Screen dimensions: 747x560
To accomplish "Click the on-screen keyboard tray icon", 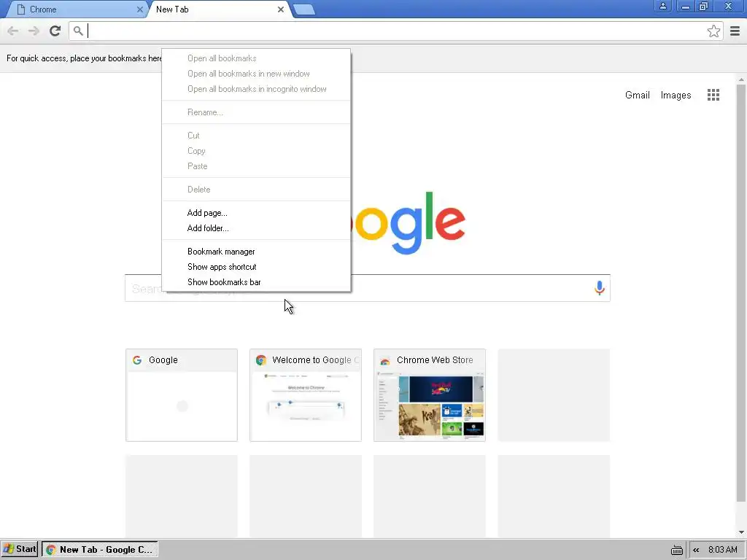I will pos(676,550).
